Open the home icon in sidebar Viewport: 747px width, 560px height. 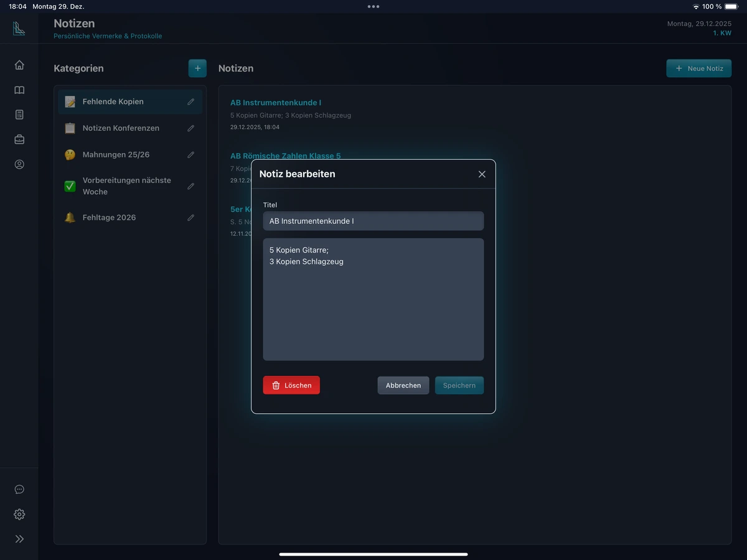click(x=19, y=65)
